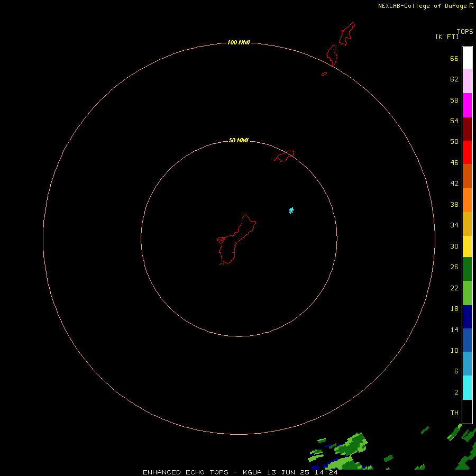This screenshot has height=476, width=476.
Task: Click the '30' legend value
Action: [454, 246]
